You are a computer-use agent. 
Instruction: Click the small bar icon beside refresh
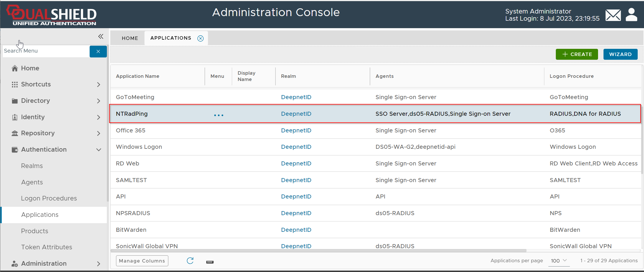click(x=210, y=262)
